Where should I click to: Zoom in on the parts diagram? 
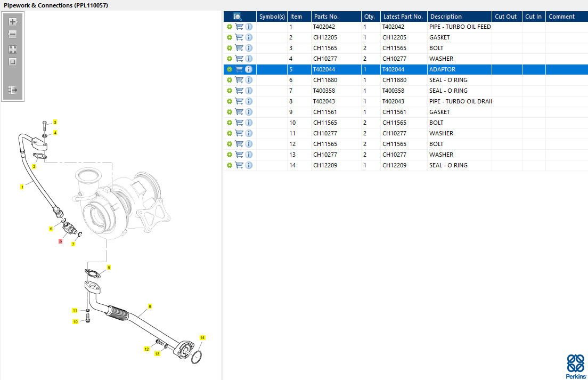click(13, 22)
